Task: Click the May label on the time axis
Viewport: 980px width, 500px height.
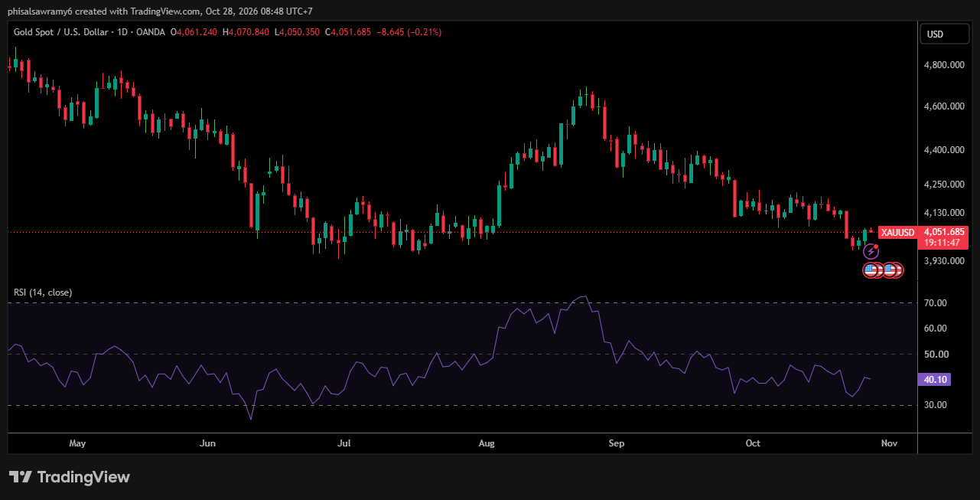Action: [77, 443]
